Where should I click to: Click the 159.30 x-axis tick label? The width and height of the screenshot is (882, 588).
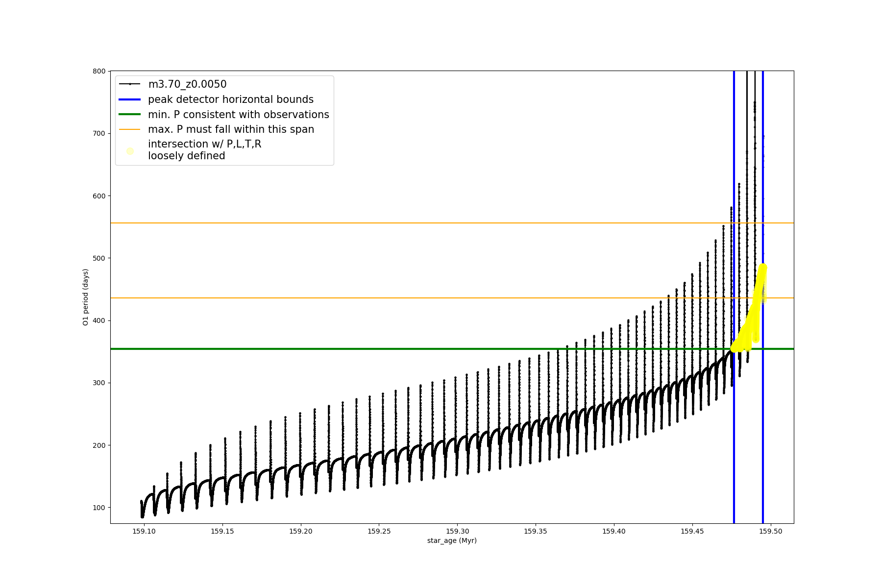[x=457, y=531]
